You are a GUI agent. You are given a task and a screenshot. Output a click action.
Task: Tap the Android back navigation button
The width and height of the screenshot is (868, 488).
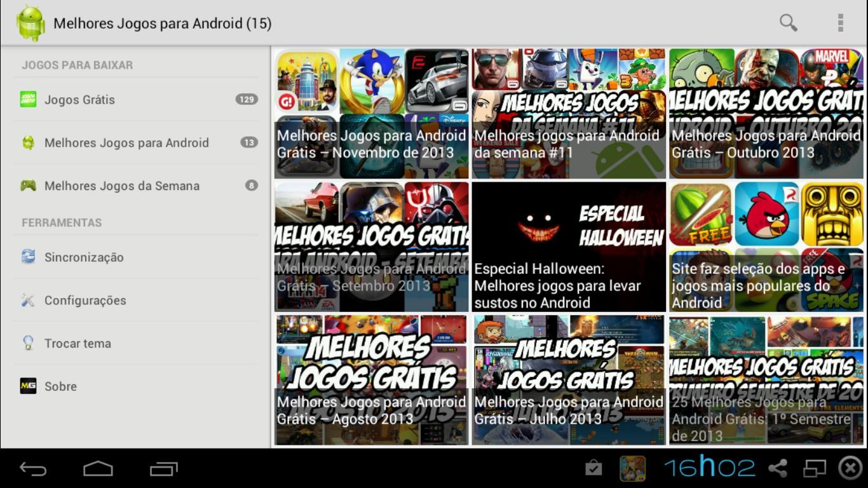click(33, 469)
